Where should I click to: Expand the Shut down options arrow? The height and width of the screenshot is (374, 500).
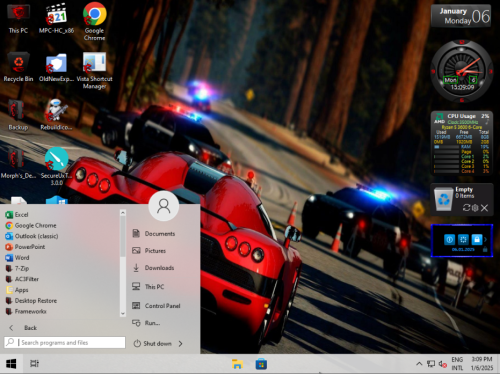(180, 343)
